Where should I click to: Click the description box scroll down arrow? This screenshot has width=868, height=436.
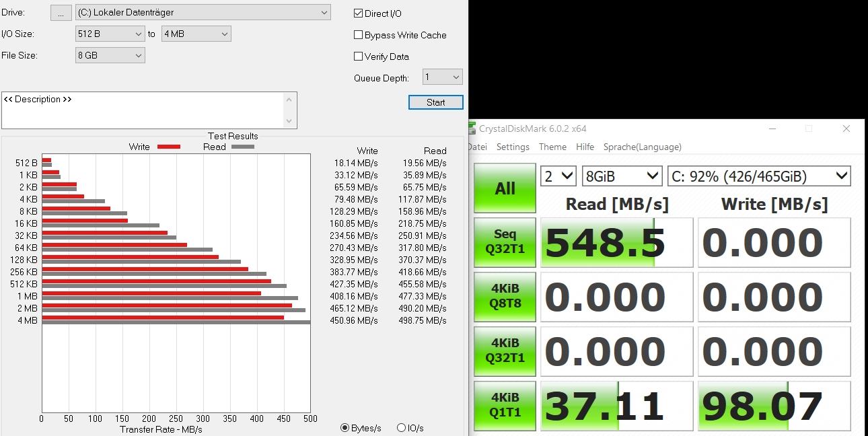pos(290,122)
